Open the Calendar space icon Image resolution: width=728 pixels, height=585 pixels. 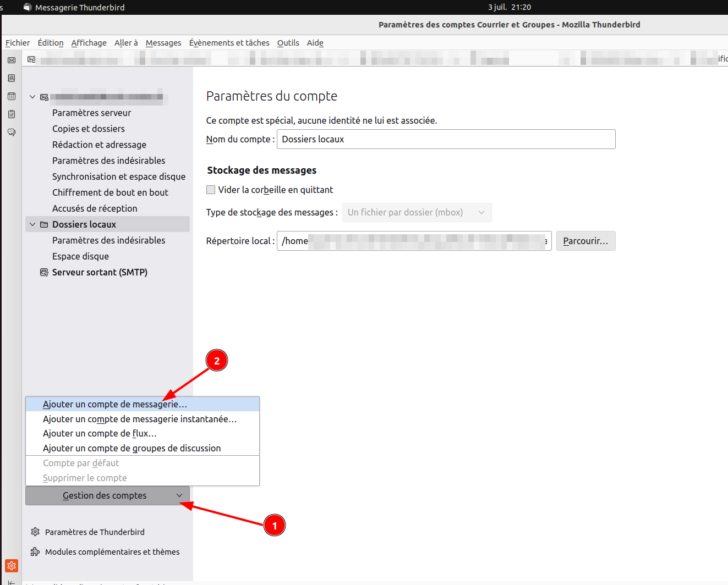click(12, 96)
